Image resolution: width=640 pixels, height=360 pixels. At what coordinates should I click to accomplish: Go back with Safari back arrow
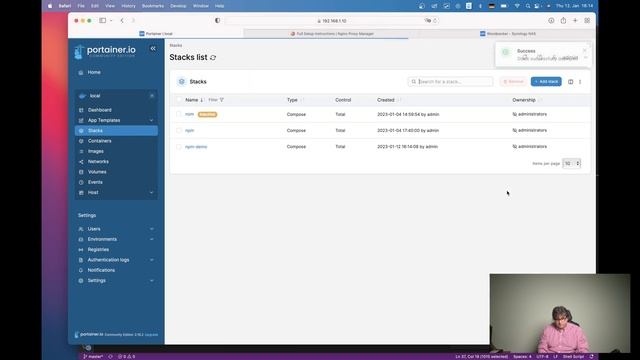coord(122,20)
